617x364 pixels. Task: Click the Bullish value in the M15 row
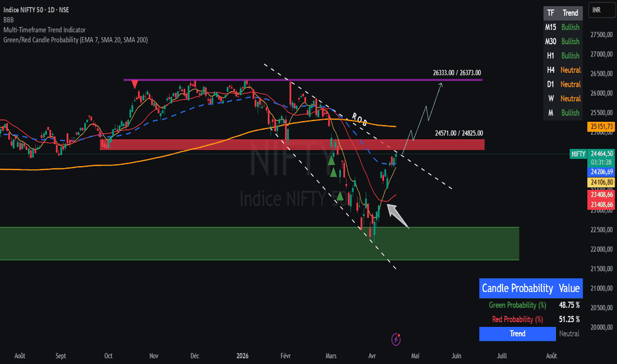click(x=570, y=27)
